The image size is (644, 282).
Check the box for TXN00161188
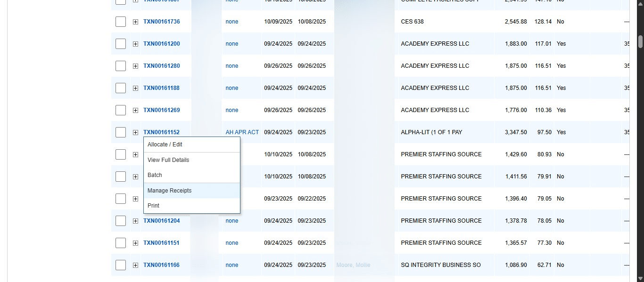click(121, 88)
